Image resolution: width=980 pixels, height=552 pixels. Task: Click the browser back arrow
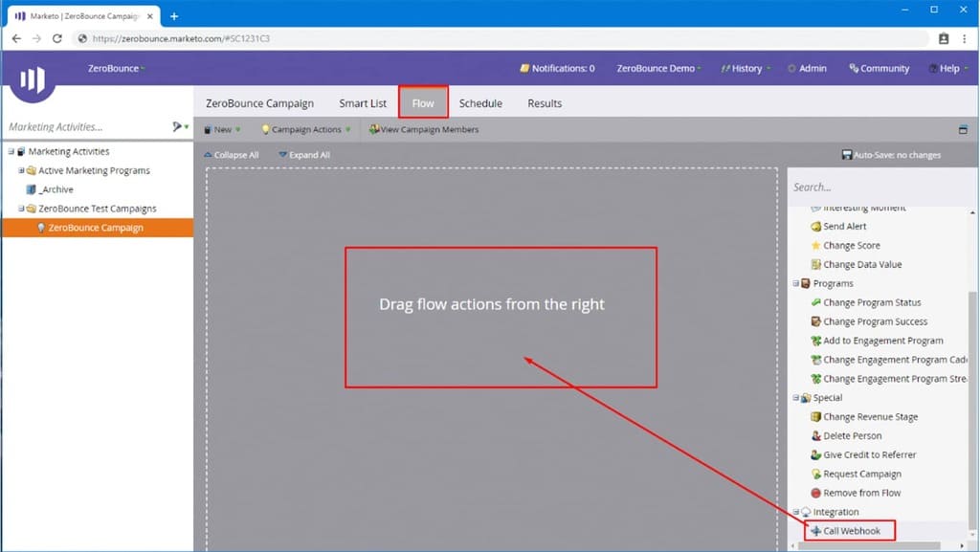(16, 38)
